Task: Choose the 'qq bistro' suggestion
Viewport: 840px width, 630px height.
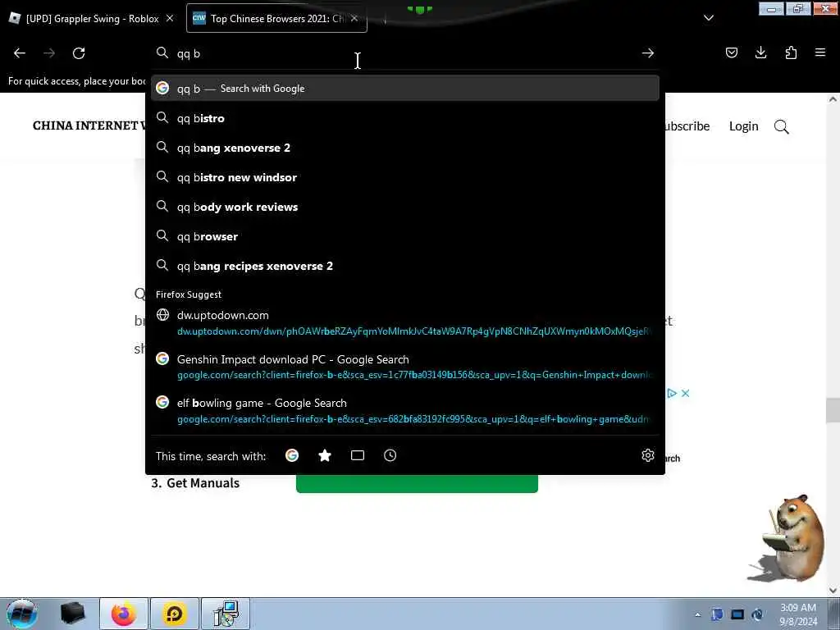Action: pyautogui.click(x=405, y=118)
